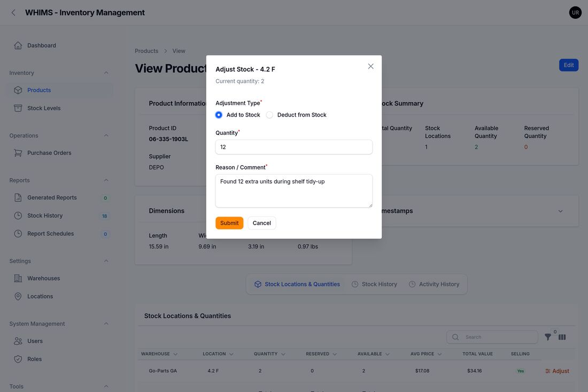This screenshot has height=392, width=588.
Task: Sort by AVG PRICE column header
Action: point(425,354)
